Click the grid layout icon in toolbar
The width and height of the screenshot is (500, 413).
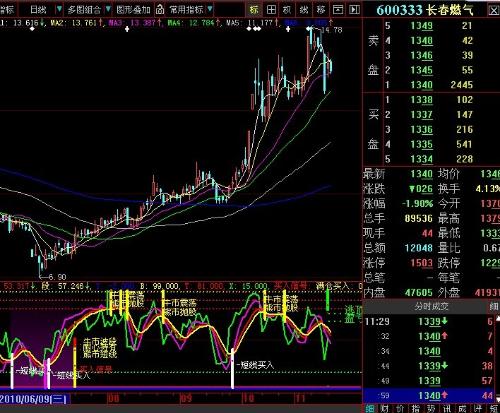tap(271, 9)
